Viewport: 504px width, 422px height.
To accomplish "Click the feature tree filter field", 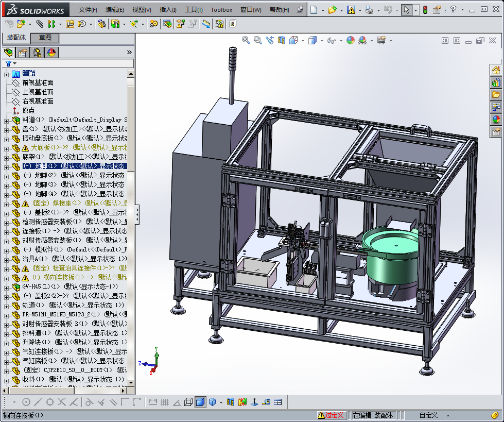I will (x=72, y=63).
